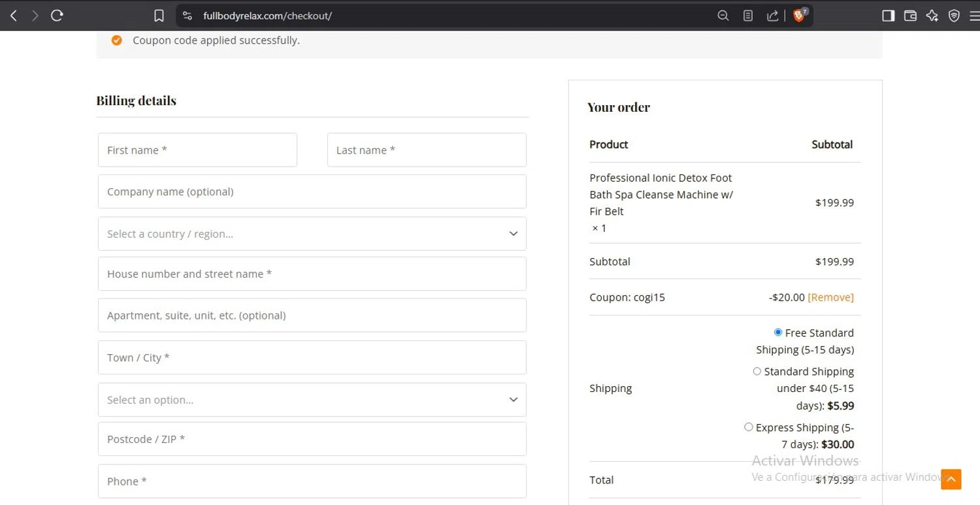Open site settings icon in address bar
Viewport: 980px width, 505px height.
(x=188, y=16)
